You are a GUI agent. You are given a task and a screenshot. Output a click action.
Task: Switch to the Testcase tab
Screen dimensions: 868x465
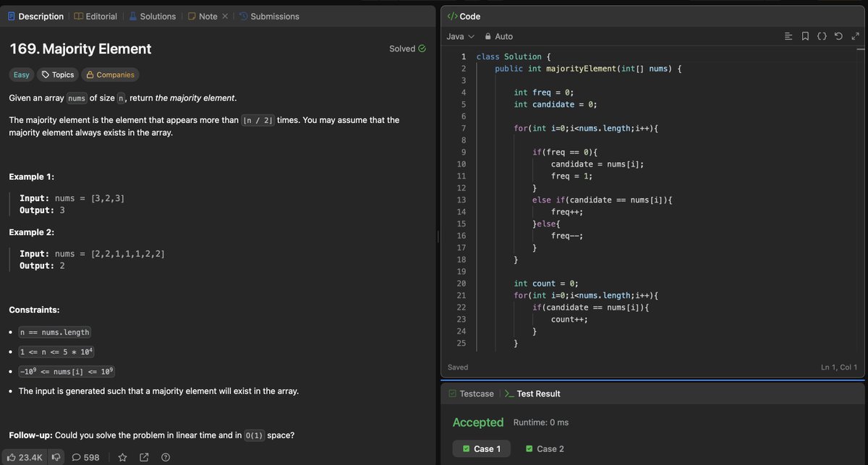pos(471,393)
